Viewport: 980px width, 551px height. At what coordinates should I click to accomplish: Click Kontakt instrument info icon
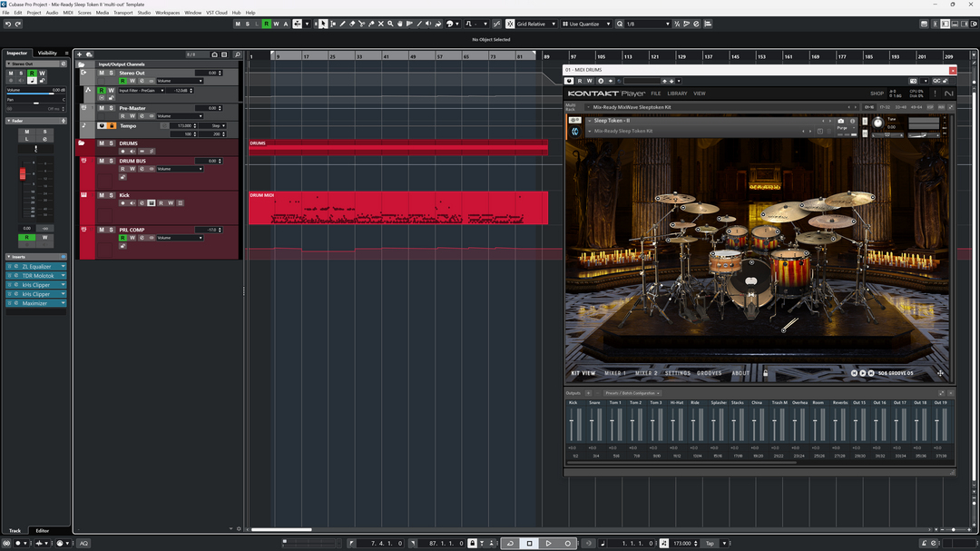(x=852, y=121)
